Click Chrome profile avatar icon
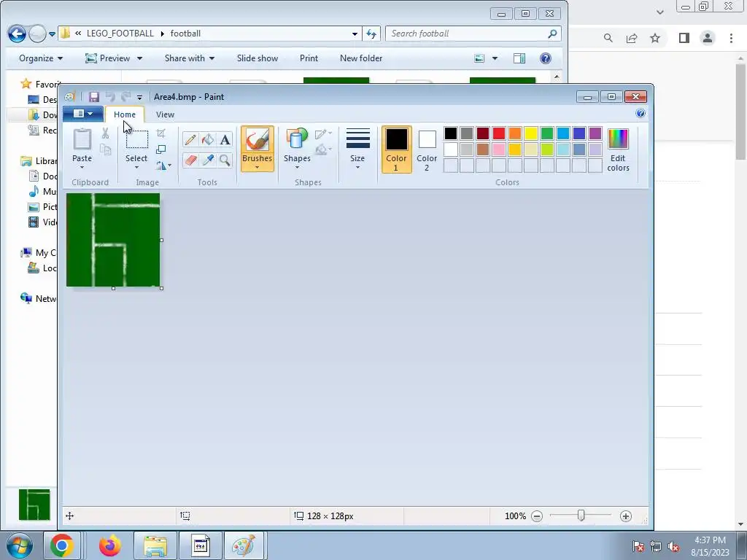The width and height of the screenshot is (747, 560). pos(708,38)
